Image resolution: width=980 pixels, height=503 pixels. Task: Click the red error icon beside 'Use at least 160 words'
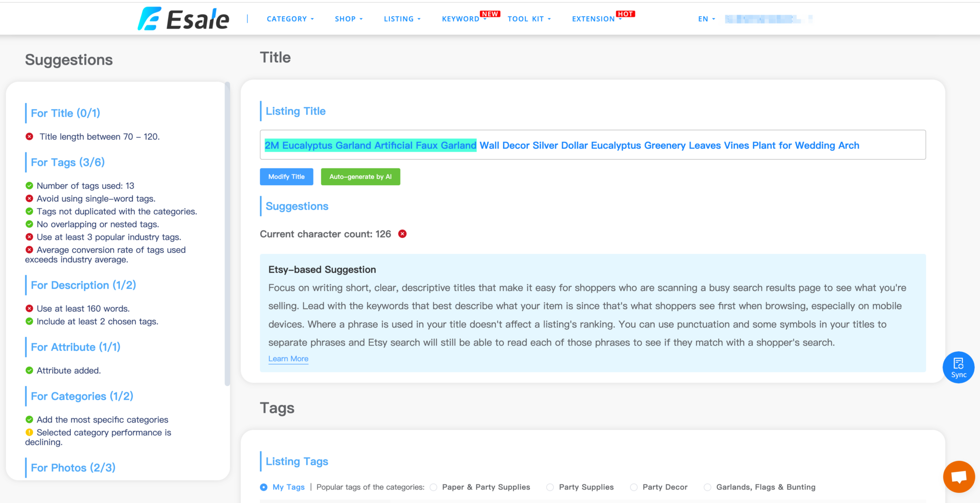click(x=29, y=308)
